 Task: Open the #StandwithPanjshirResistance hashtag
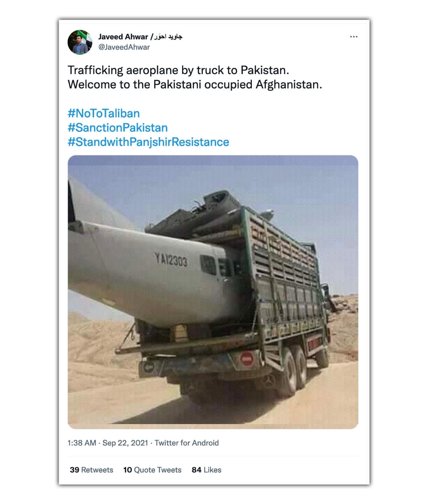(148, 142)
